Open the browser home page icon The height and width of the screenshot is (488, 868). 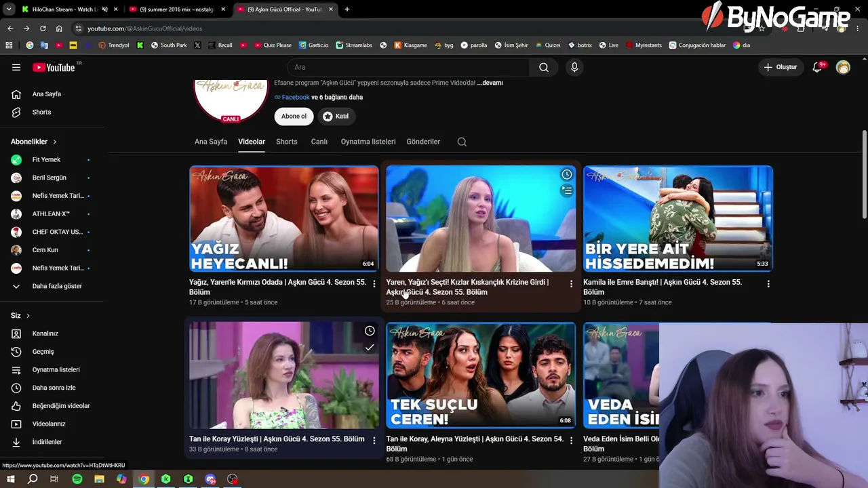click(x=59, y=28)
